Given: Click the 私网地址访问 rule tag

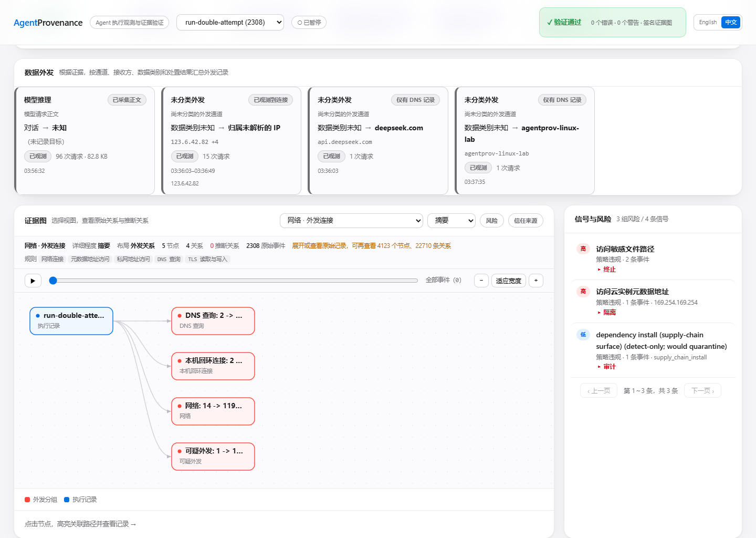Looking at the screenshot, I should (133, 259).
